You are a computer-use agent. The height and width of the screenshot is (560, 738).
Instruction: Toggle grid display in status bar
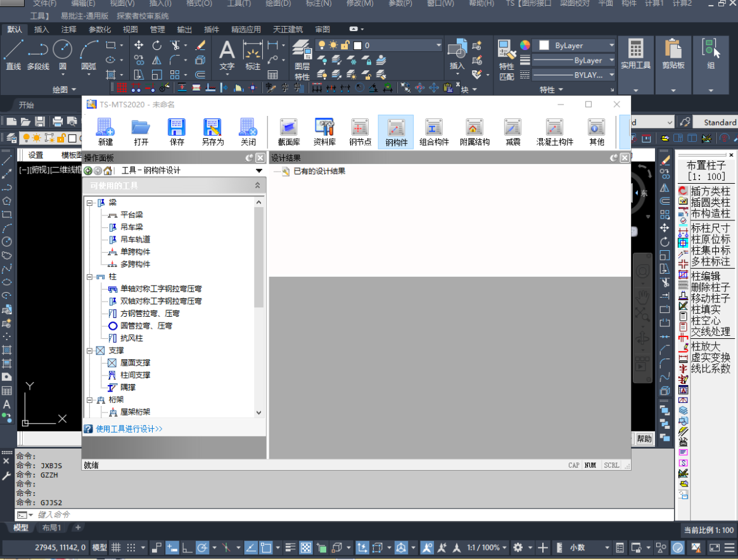pos(116,547)
